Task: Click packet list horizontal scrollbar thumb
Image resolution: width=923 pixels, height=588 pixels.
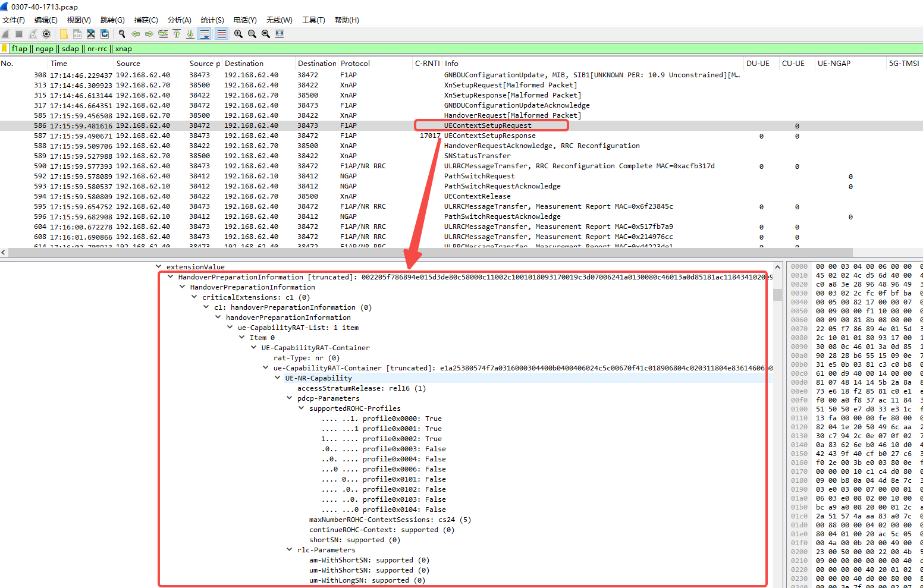Action: [x=431, y=253]
